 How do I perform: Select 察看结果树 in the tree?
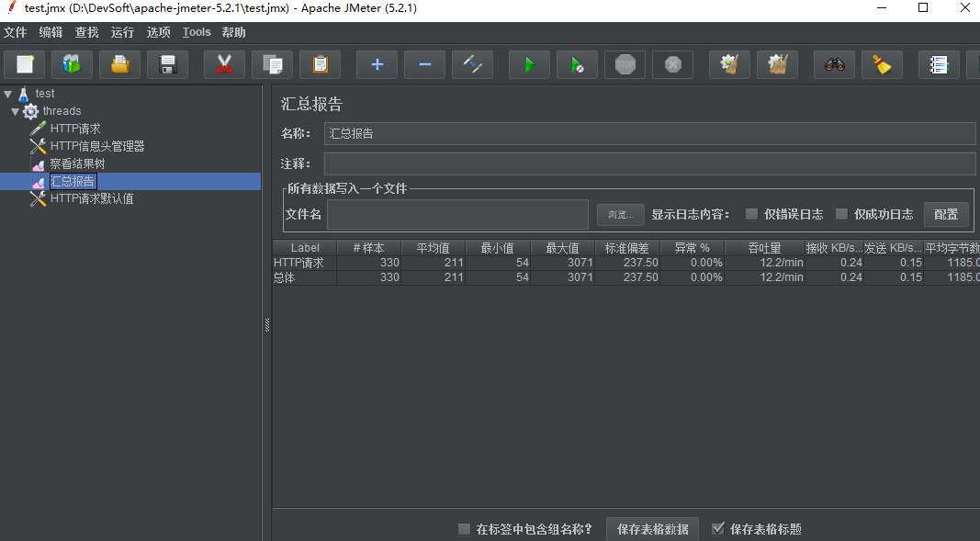click(x=77, y=163)
